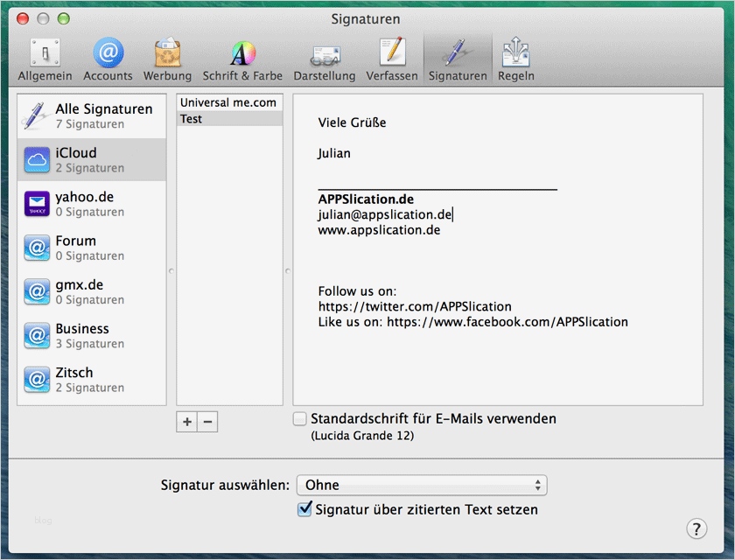
Task: Remove selected signature with the minus button
Action: coord(207,422)
